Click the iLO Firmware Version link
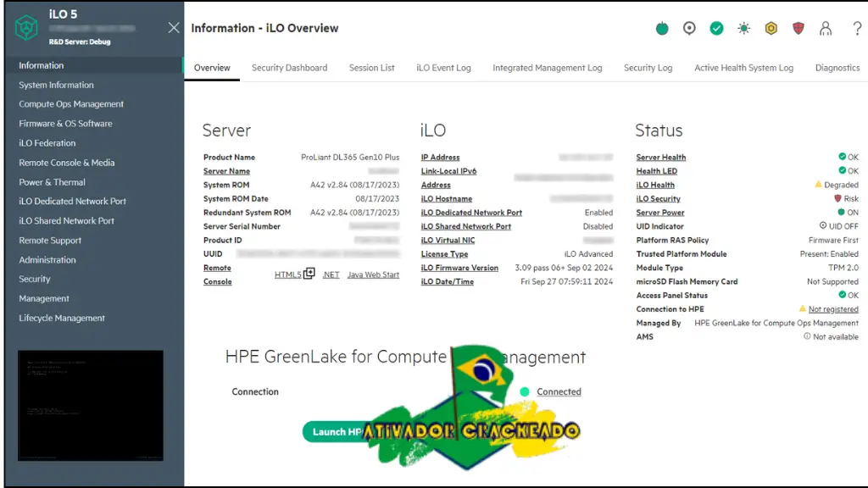The height and width of the screenshot is (488, 868). (459, 268)
